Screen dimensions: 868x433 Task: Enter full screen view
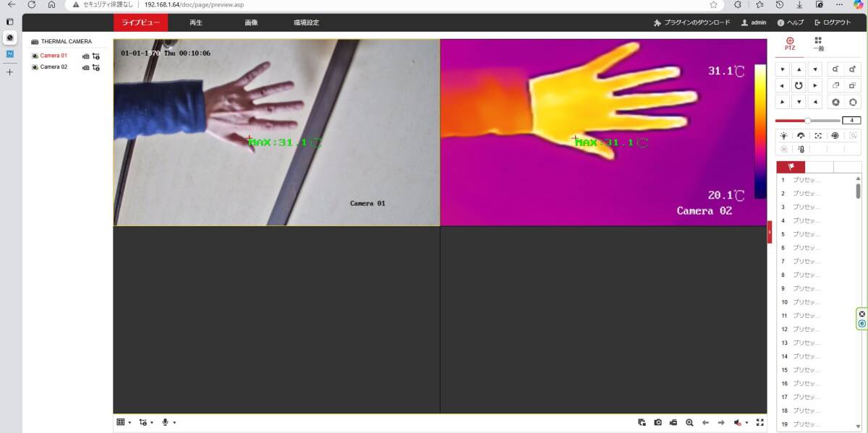tap(759, 422)
